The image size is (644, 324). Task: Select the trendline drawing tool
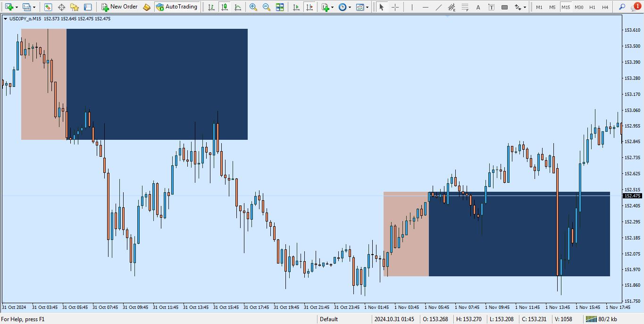[438, 7]
